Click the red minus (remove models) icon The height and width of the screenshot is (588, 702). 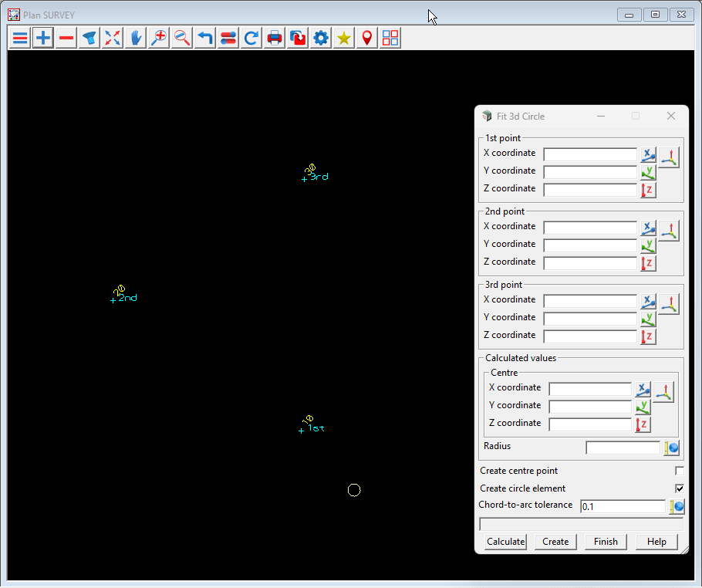tap(66, 38)
